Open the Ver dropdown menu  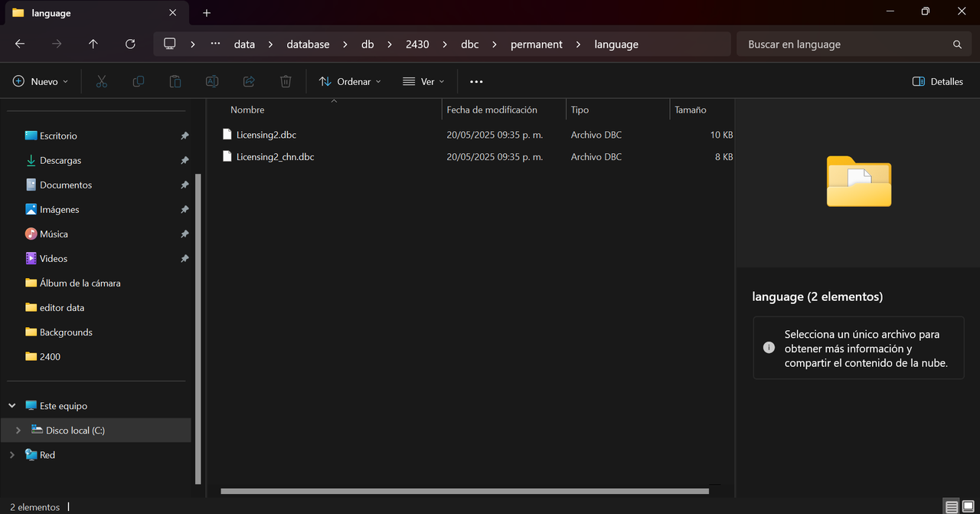[x=423, y=81]
